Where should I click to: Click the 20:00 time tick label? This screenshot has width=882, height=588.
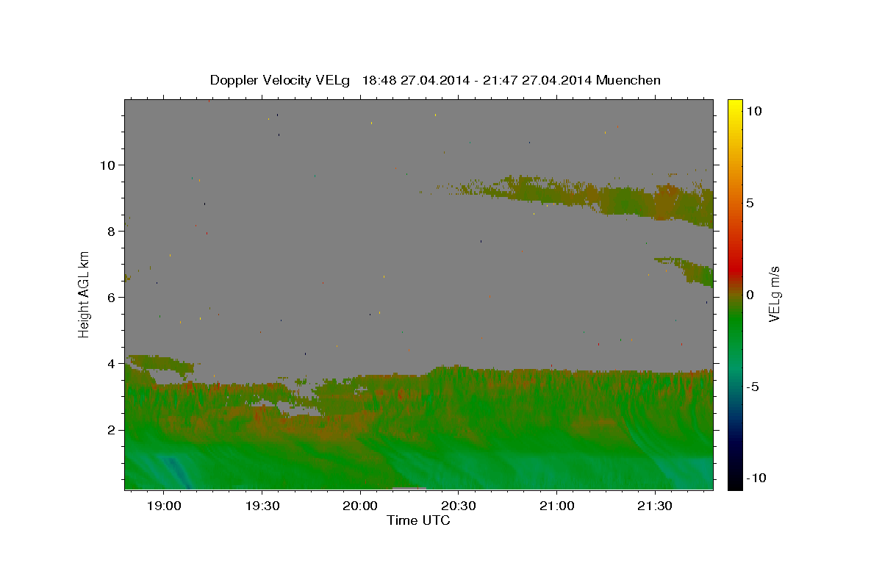(x=360, y=506)
